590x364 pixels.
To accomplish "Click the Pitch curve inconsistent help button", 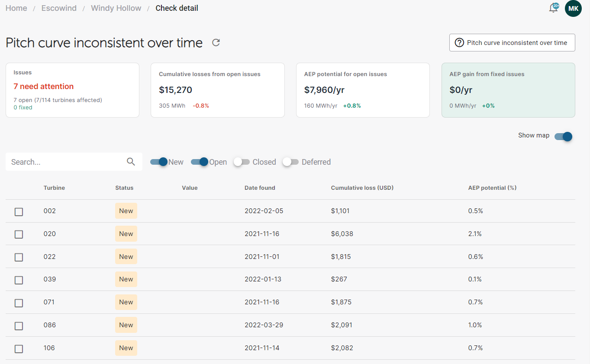I will [x=512, y=43].
